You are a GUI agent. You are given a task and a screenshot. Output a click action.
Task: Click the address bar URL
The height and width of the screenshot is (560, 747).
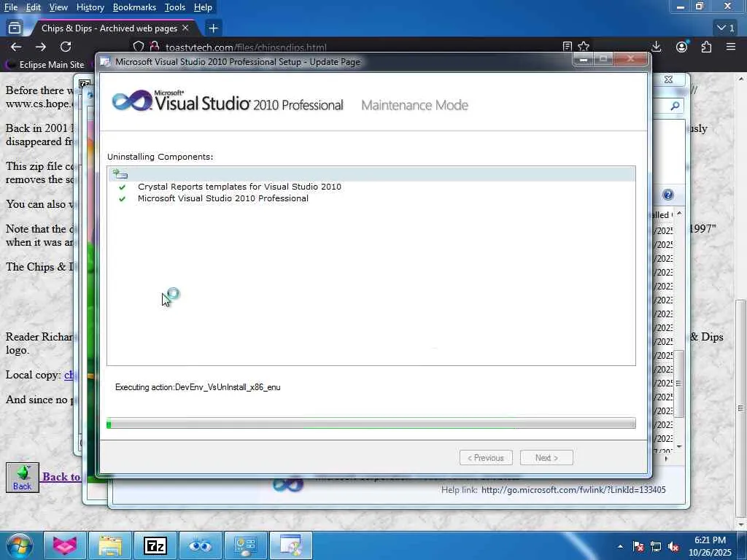(x=246, y=47)
